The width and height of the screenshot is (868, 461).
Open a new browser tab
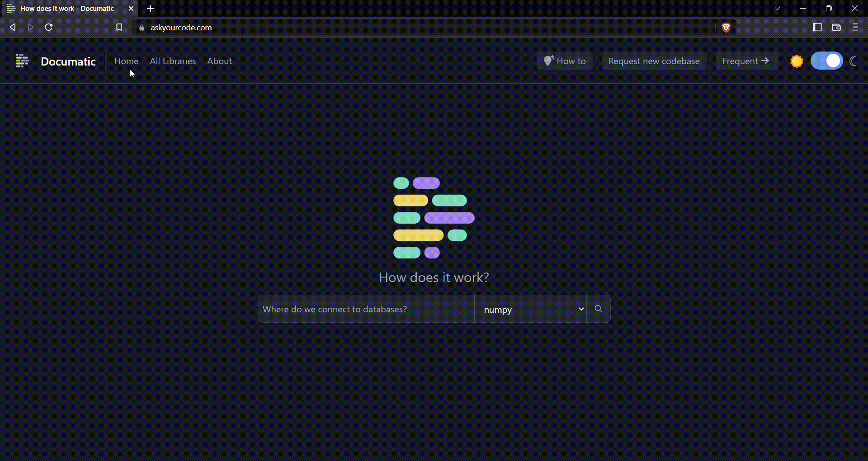click(x=151, y=8)
